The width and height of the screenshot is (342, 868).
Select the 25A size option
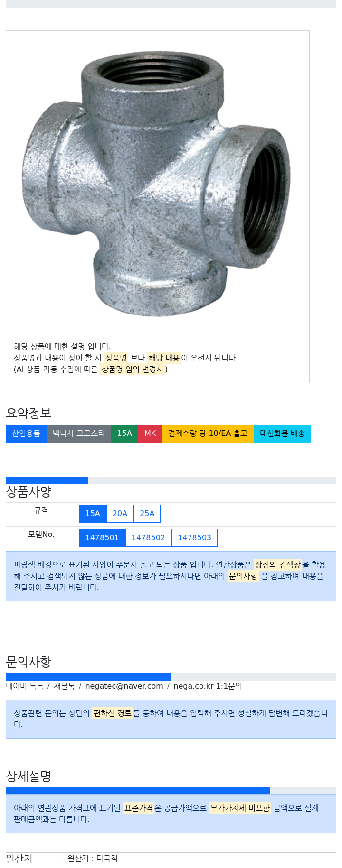point(147,514)
